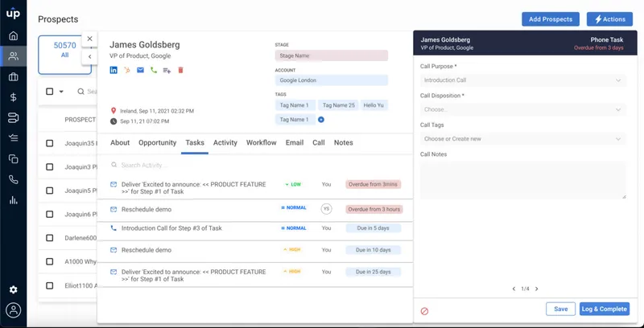Image resolution: width=644 pixels, height=328 pixels.
Task: Tick the checkbox for Joaquin35 row
Action: coord(50,143)
